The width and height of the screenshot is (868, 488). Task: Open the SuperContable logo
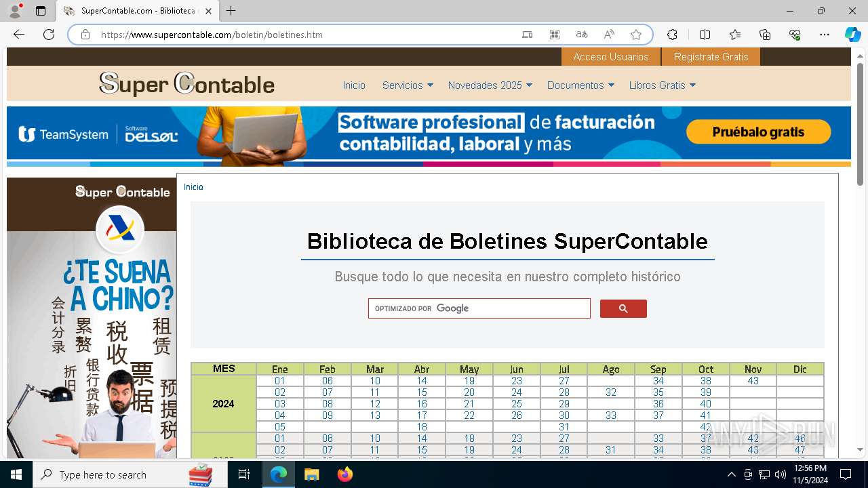coord(186,84)
